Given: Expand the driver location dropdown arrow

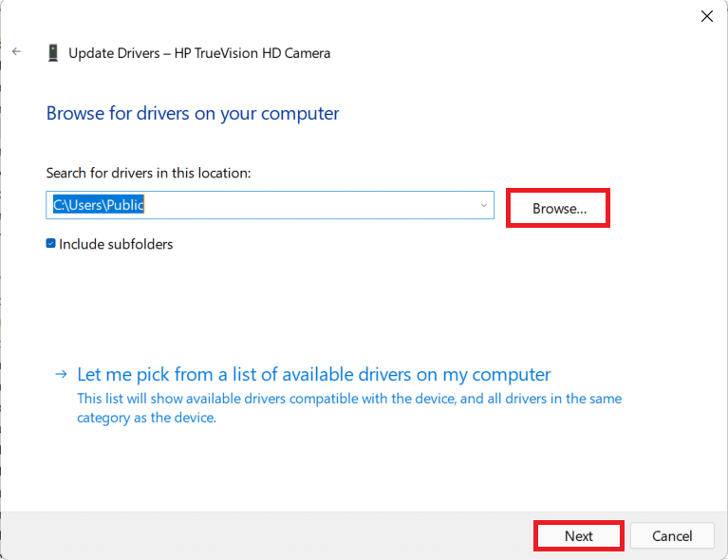Looking at the screenshot, I should (x=483, y=205).
